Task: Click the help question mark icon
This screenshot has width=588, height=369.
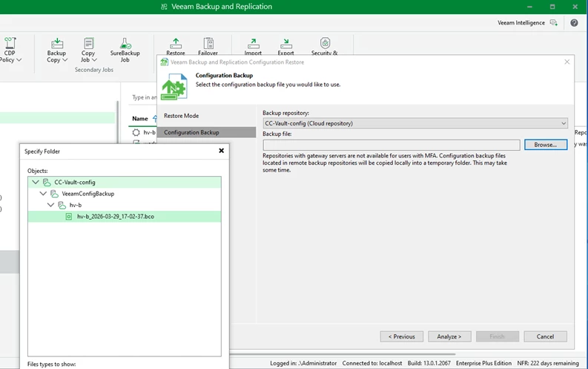Action: click(574, 23)
